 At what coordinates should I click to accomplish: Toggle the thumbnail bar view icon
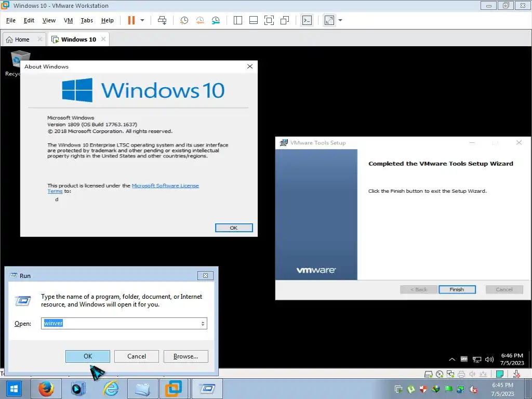254,20
